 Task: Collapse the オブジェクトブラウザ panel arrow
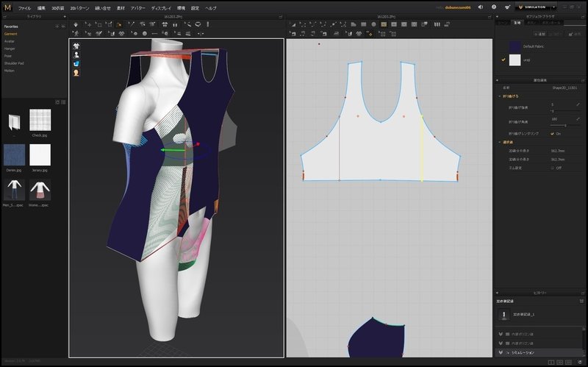(498, 16)
